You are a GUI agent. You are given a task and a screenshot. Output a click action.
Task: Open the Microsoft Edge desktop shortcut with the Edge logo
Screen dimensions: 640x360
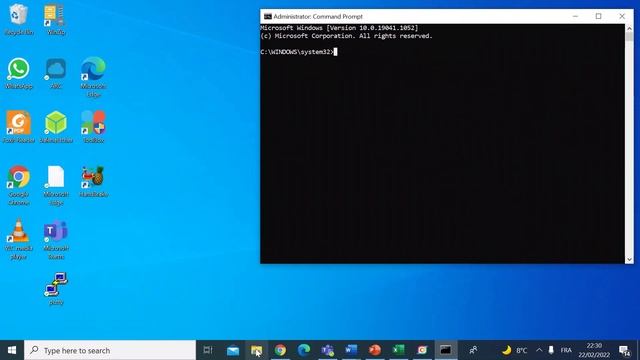[93, 77]
